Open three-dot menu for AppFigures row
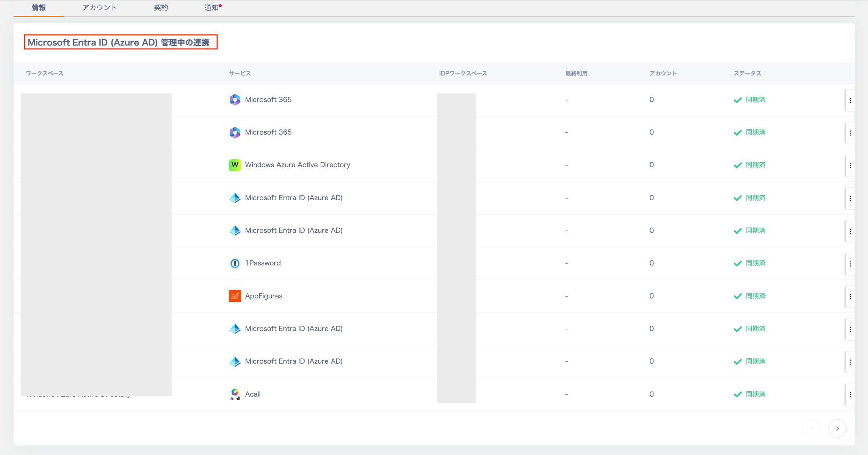The image size is (868, 455). click(851, 297)
